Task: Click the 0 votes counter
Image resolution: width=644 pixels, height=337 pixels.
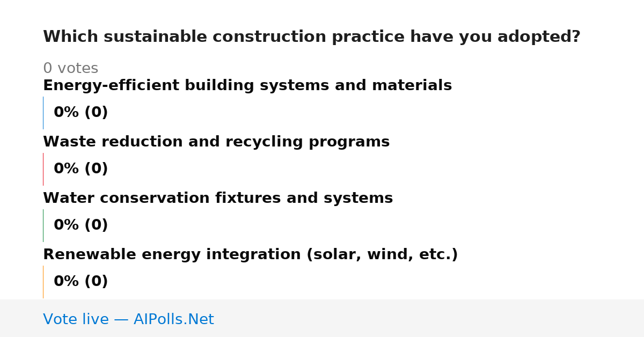Action: (70, 69)
